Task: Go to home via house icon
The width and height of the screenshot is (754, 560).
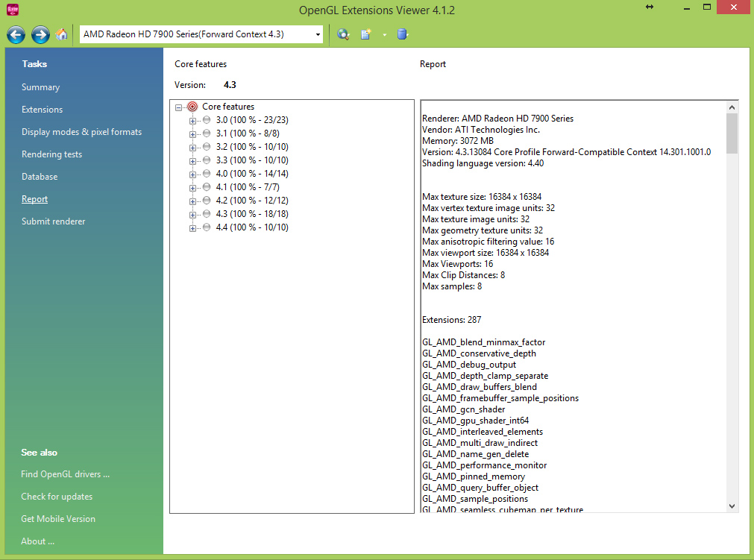Action: coord(63,34)
